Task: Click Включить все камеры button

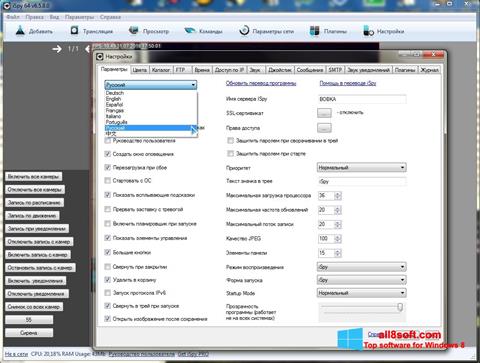Action: click(33, 176)
